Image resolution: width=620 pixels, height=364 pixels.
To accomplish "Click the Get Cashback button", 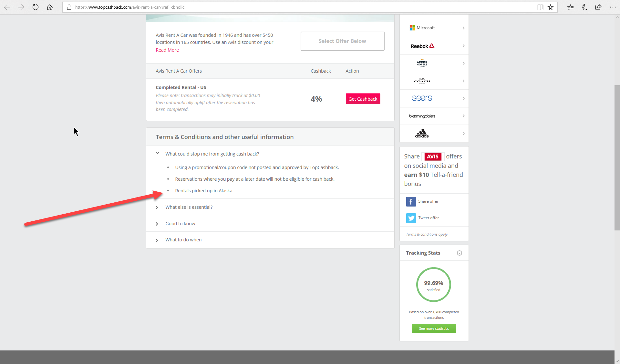I will click(363, 99).
